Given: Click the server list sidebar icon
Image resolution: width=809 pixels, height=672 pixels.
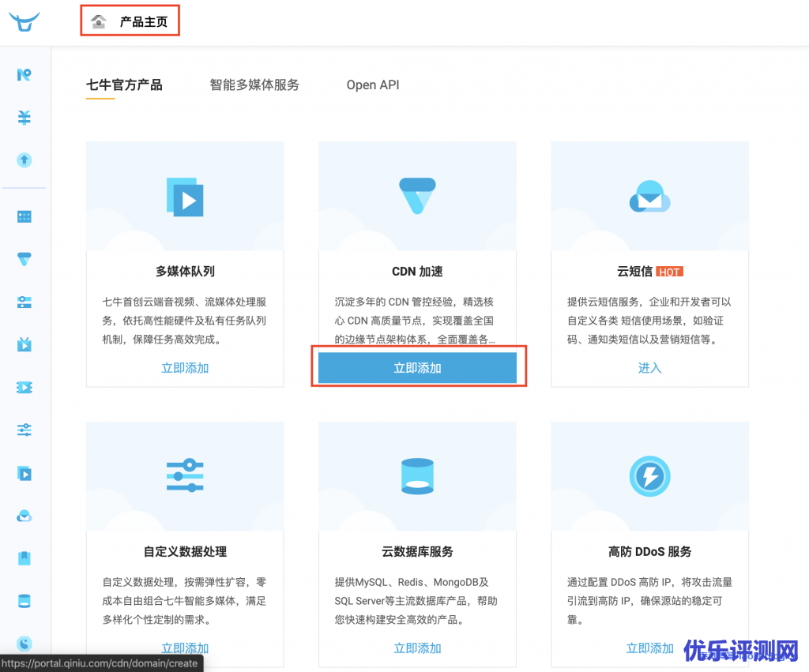Looking at the screenshot, I should (x=24, y=302).
